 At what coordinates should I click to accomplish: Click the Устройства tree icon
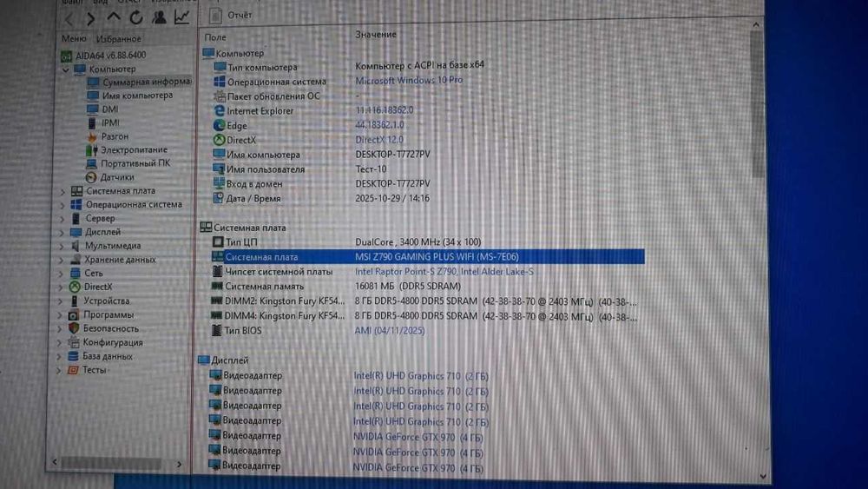click(74, 301)
